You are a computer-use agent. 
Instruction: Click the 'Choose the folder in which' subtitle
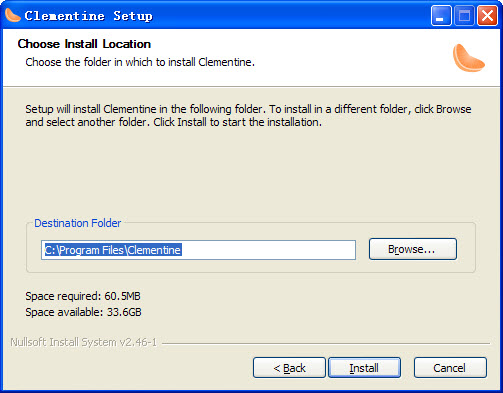(x=140, y=62)
